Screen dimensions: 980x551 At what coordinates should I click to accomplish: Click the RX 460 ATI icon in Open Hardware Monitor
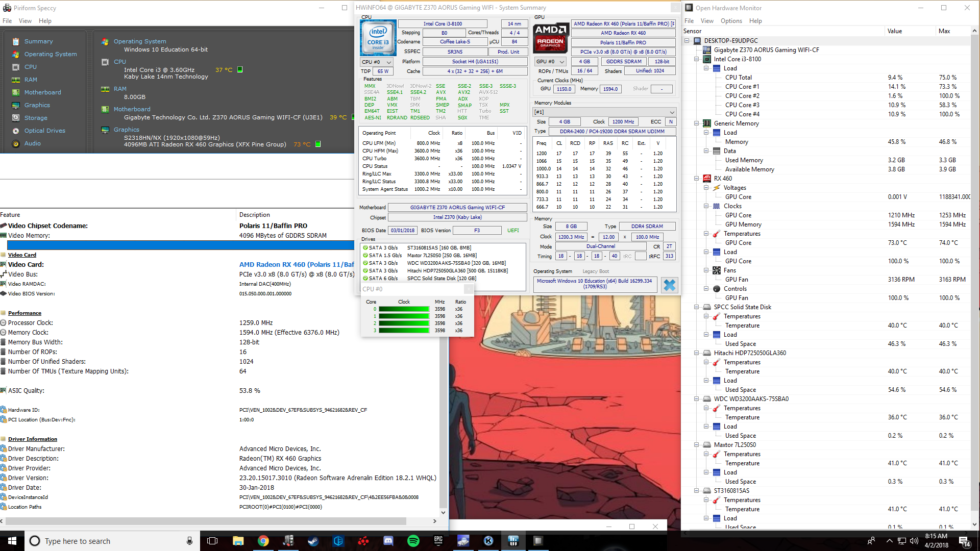[707, 179]
